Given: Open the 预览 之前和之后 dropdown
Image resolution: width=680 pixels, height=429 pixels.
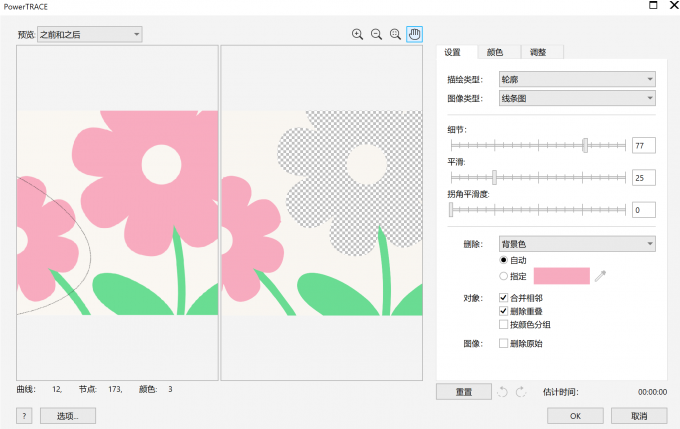Looking at the screenshot, I should tap(90, 35).
